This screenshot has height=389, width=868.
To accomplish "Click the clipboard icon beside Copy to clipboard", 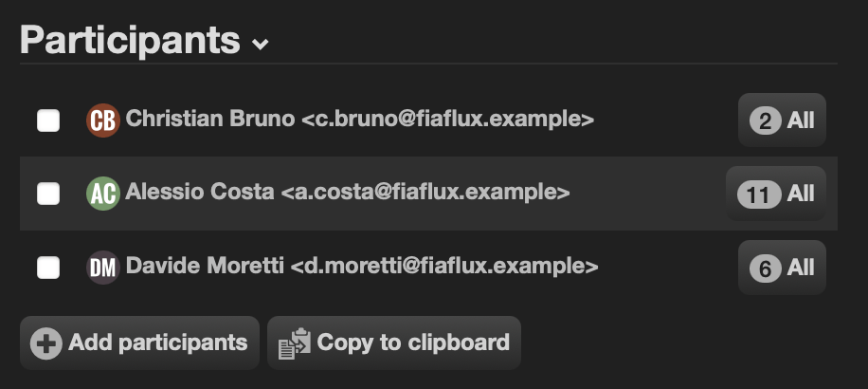I will coord(295,343).
